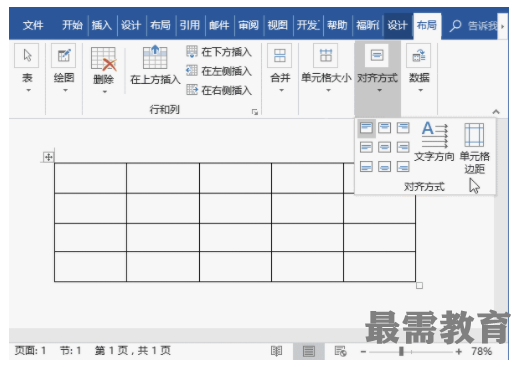
Task: Click the 78% zoom level
Action: tap(481, 351)
